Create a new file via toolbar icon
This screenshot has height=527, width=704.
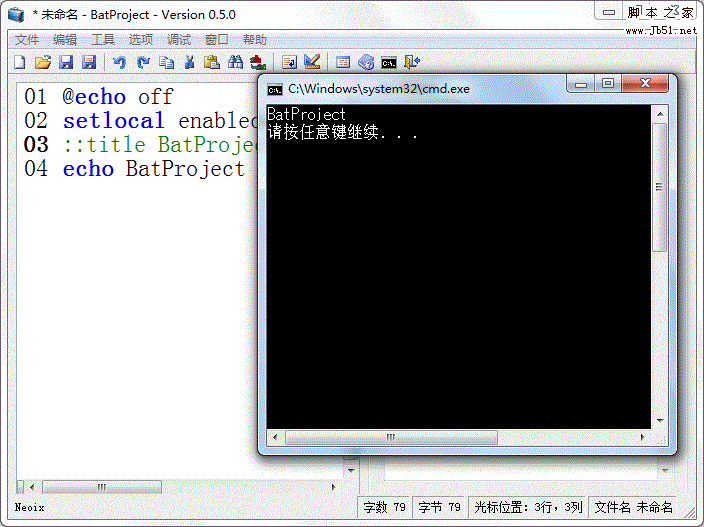pyautogui.click(x=20, y=62)
